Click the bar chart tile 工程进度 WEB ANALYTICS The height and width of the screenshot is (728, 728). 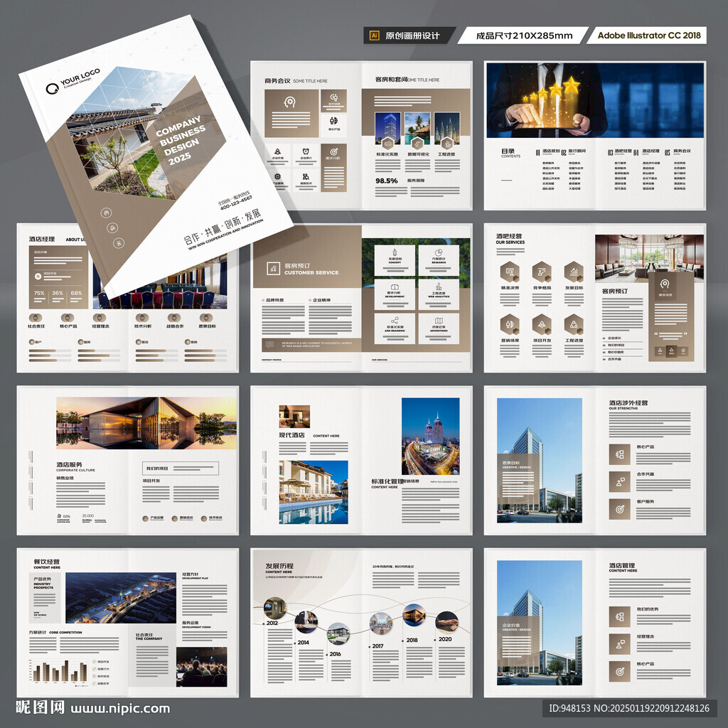[438, 295]
